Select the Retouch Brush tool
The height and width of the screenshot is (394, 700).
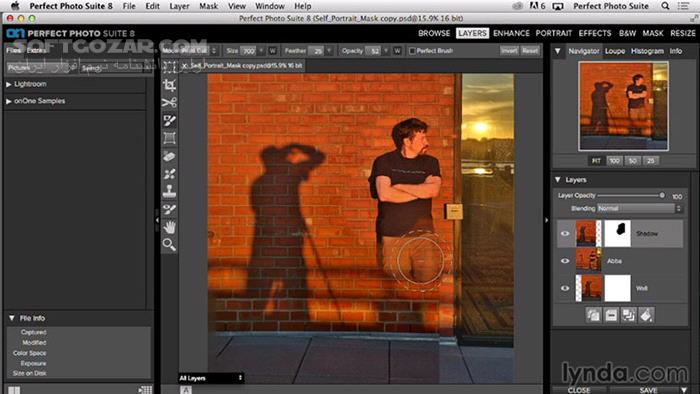tap(169, 174)
